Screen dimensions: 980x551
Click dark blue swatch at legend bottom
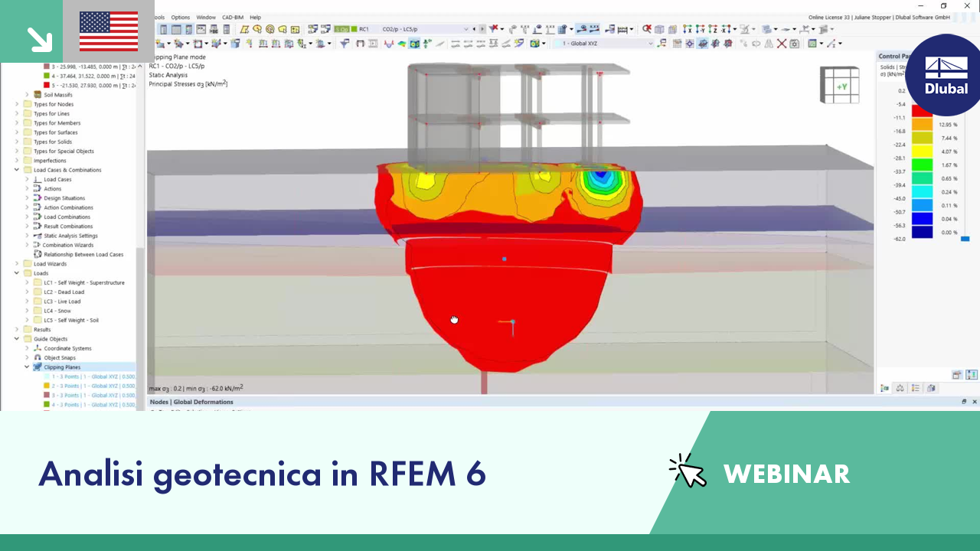coord(922,232)
